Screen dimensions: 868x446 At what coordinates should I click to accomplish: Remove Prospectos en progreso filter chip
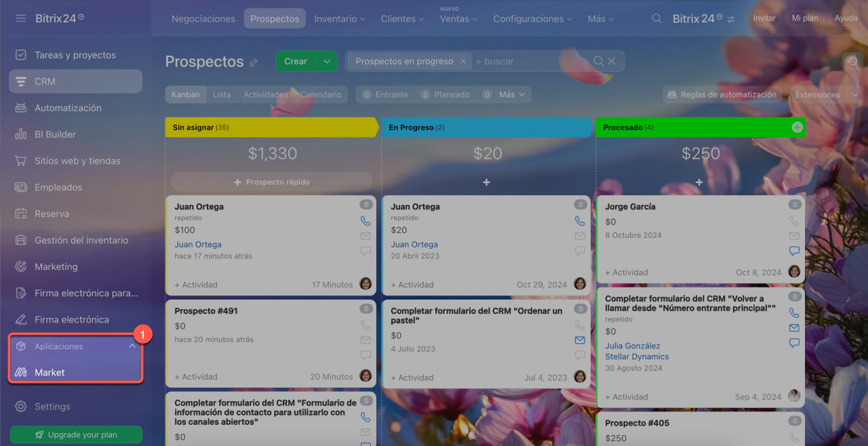(x=463, y=61)
